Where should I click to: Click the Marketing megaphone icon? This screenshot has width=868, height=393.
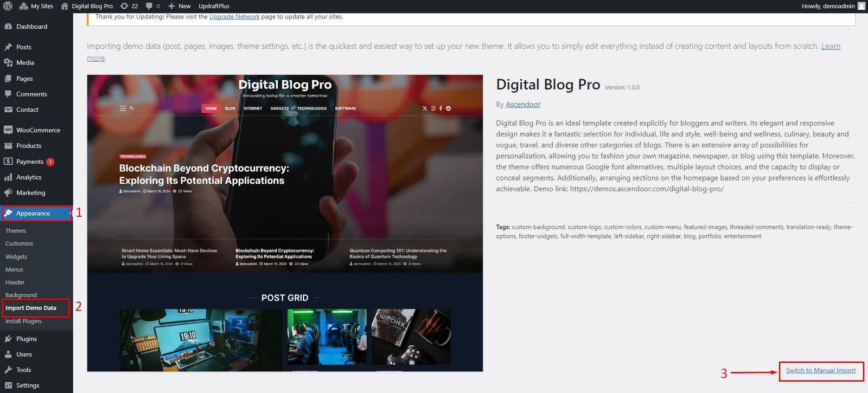point(8,192)
